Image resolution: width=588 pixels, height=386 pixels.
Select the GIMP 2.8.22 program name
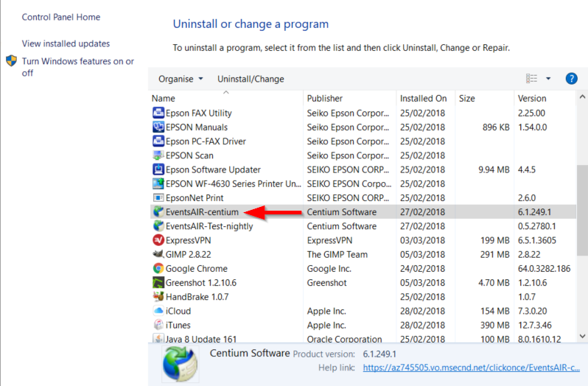point(188,254)
